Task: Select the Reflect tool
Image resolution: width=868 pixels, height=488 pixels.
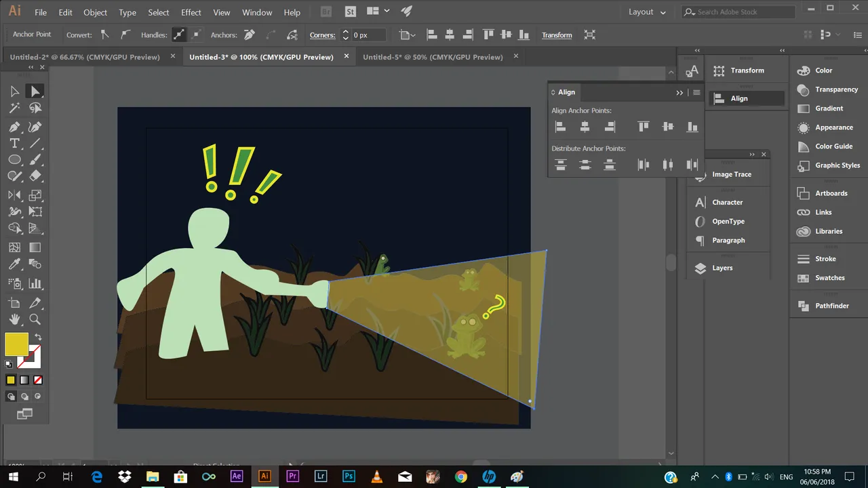Action: pyautogui.click(x=14, y=195)
